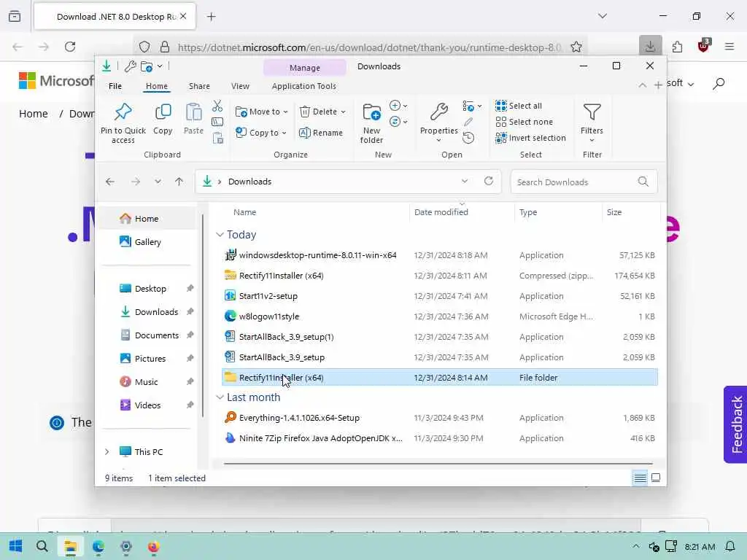This screenshot has height=560, width=747.
Task: Switch to the Share ribbon tab
Action: tap(199, 86)
